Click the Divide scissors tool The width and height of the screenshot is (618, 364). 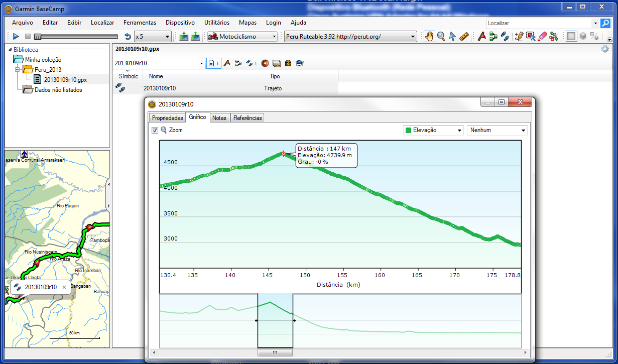click(x=554, y=37)
